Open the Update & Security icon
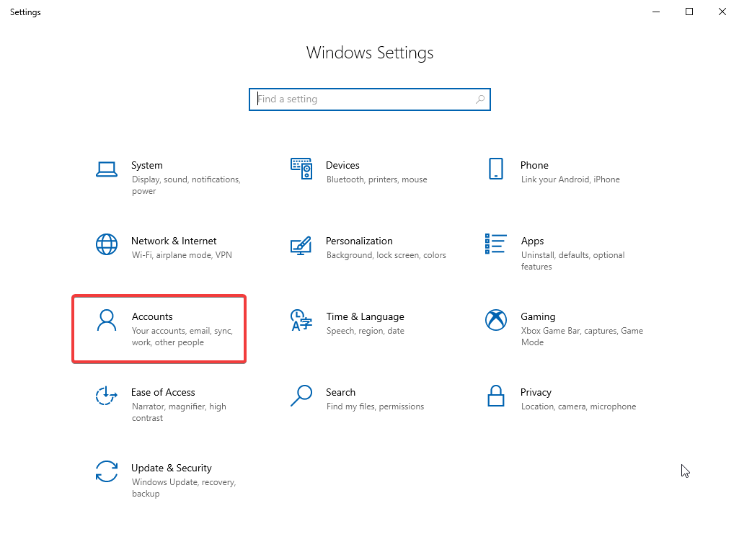Viewport: 739px width, 560px height. pyautogui.click(x=107, y=471)
